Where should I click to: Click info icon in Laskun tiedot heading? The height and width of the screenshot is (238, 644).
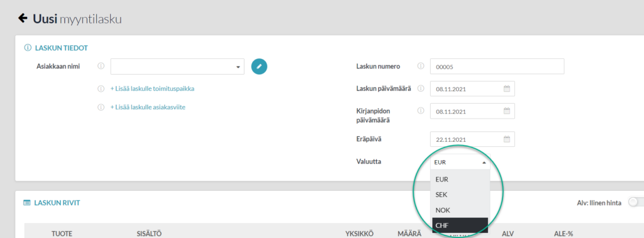coord(28,48)
